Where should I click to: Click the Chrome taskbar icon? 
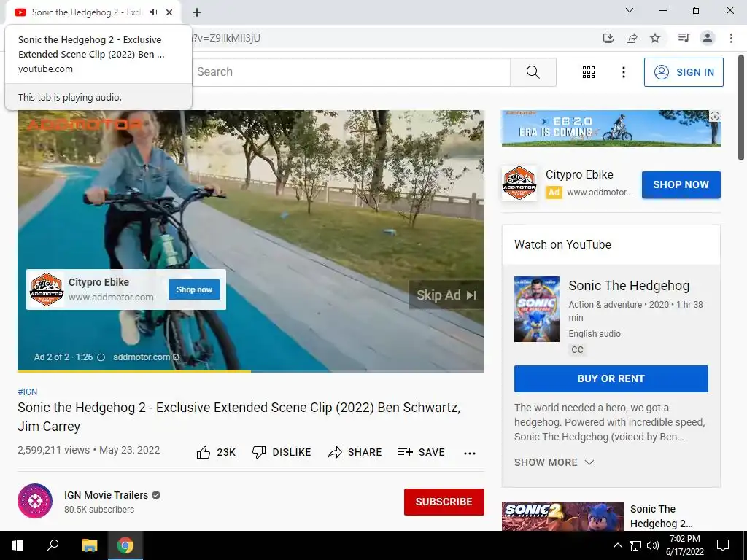[125, 545]
